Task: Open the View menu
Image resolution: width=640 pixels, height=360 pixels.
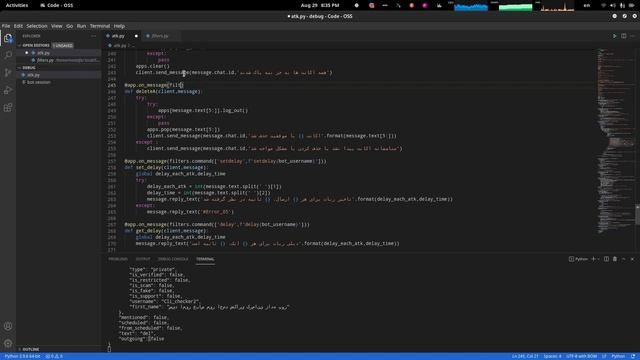Action: pos(56,26)
